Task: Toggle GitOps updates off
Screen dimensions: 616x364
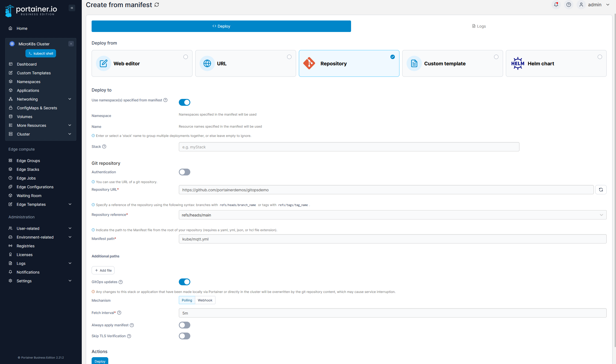Action: coord(184,282)
